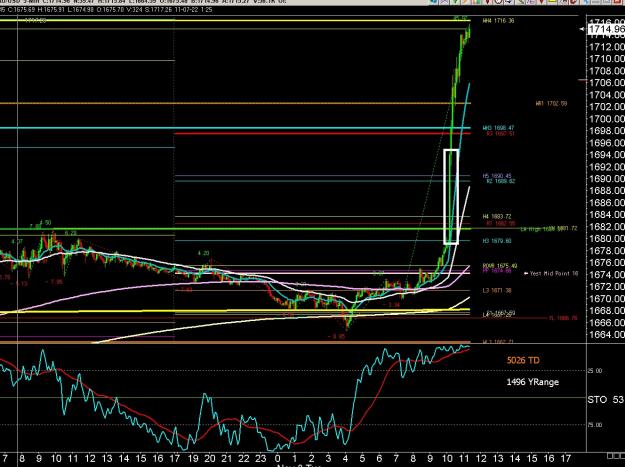Select the HH4 1716.36 level label

click(x=498, y=21)
